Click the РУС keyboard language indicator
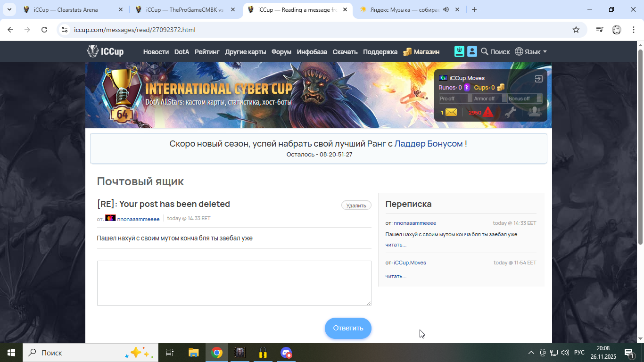 point(579,353)
